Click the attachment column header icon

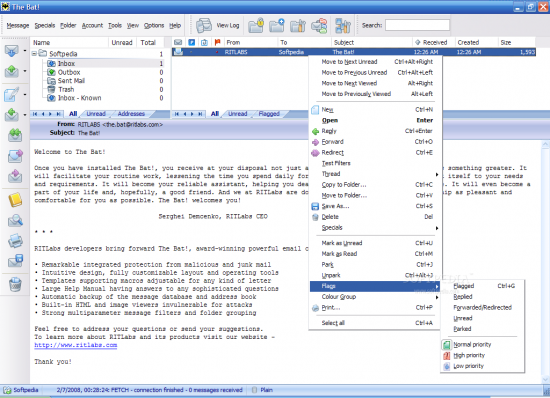pyautogui.click(x=204, y=42)
